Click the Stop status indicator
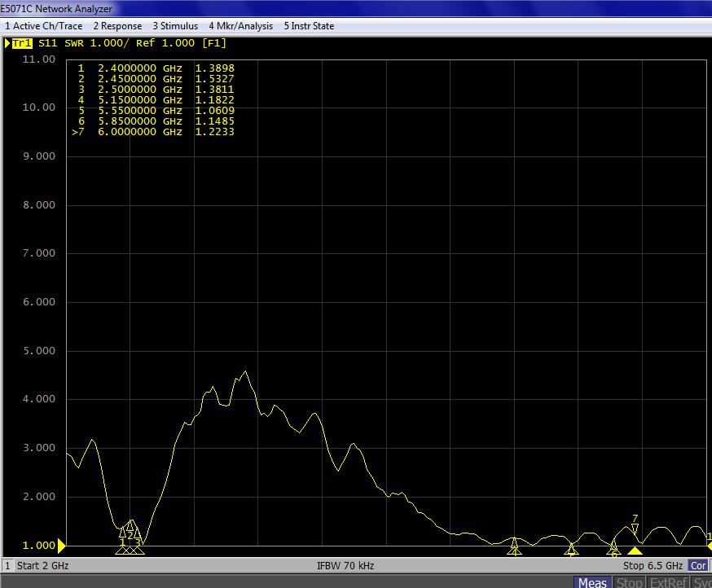Viewport: 712px width, 588px height. coord(629,582)
